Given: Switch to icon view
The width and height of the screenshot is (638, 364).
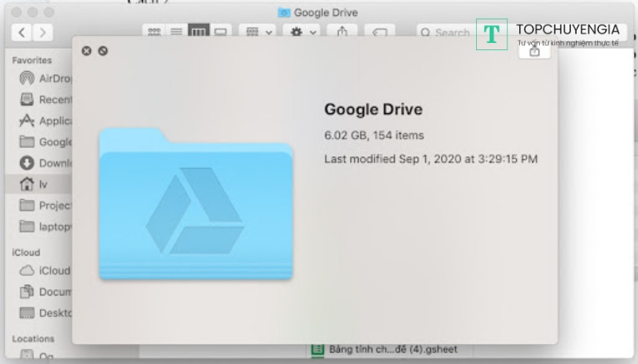Looking at the screenshot, I should coord(154,33).
